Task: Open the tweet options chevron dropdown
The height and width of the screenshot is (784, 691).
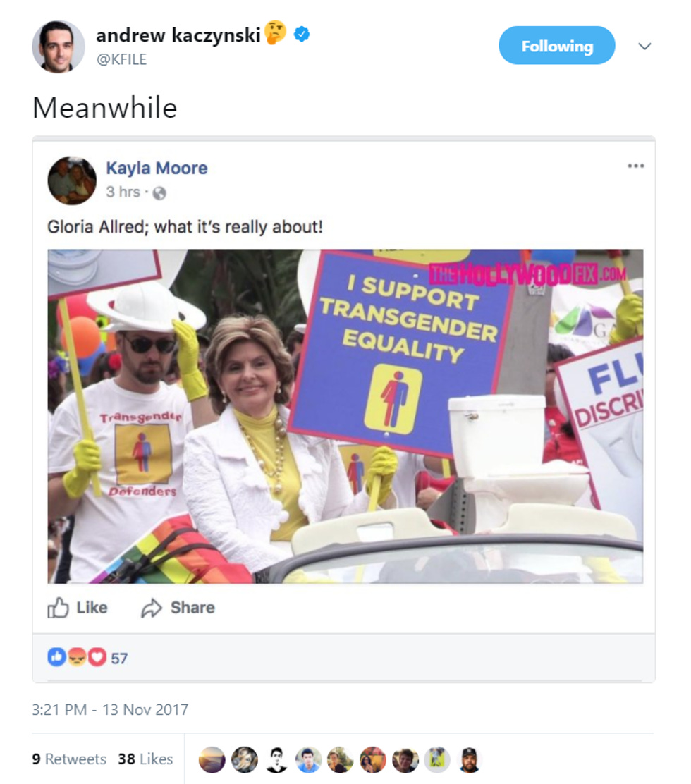Action: (x=644, y=46)
